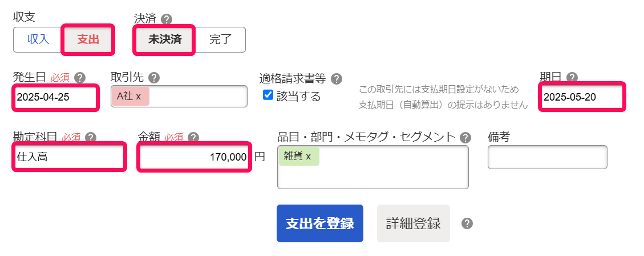Click help icon beside 発生日 label

[x=80, y=78]
